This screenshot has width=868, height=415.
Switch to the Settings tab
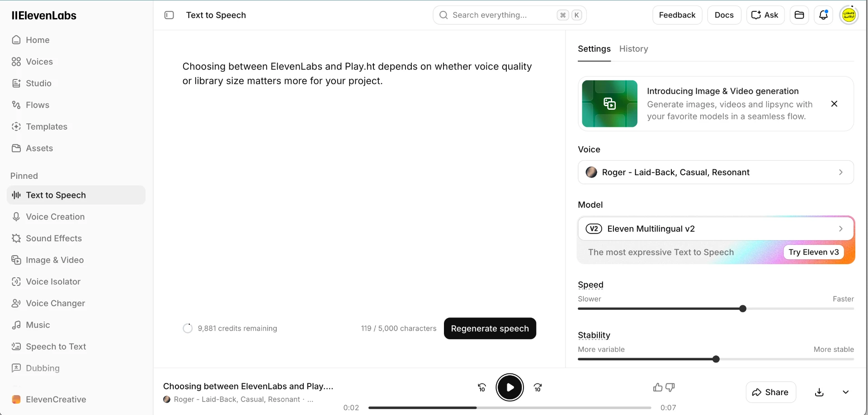(x=594, y=49)
